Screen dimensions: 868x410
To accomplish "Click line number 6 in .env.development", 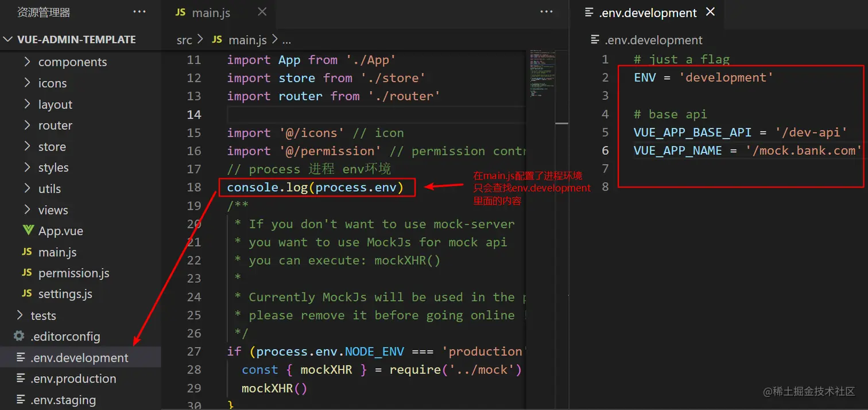I will click(605, 151).
